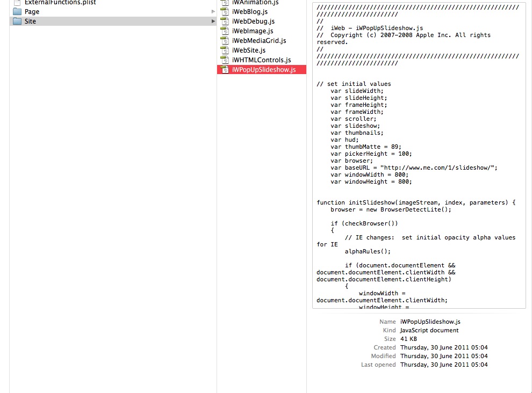This screenshot has height=393, width=532.
Task: Click the '// set initial values' comment
Action: click(x=354, y=84)
